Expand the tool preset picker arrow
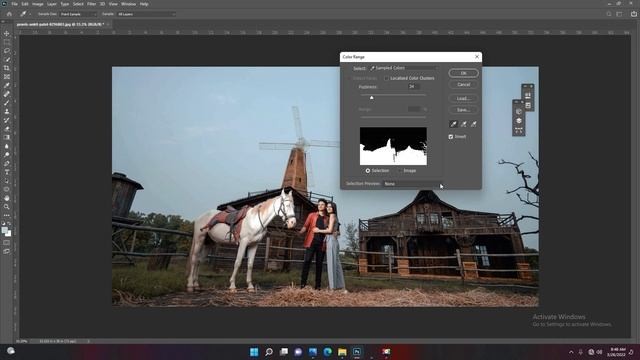Screen dimensions: 640x360 (x=30, y=14)
